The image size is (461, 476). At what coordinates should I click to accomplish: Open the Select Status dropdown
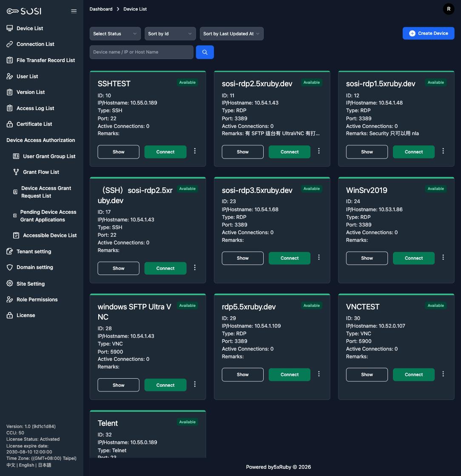click(115, 34)
